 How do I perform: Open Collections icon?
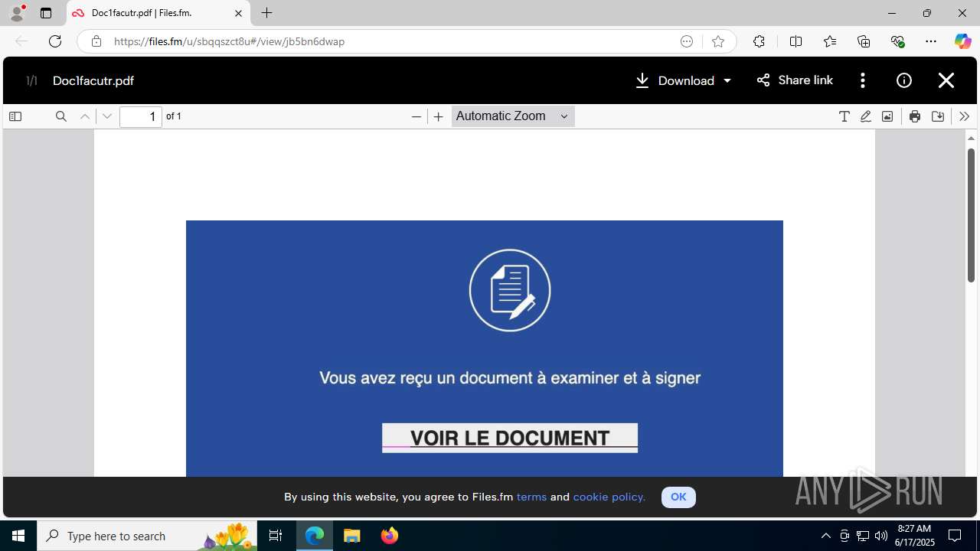(864, 41)
